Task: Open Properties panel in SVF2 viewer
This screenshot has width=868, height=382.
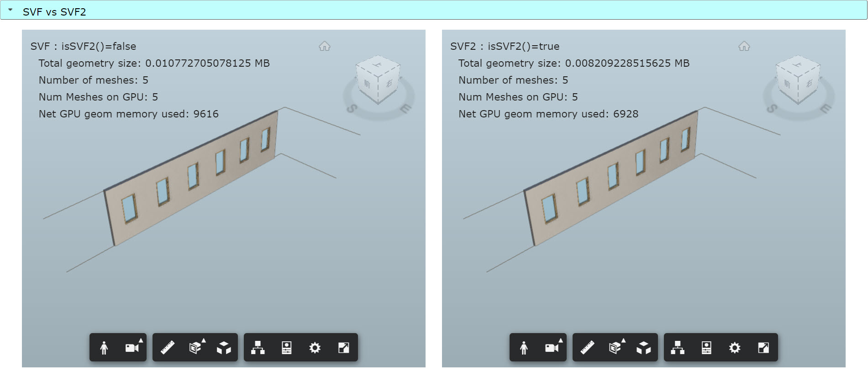Action: pyautogui.click(x=707, y=348)
